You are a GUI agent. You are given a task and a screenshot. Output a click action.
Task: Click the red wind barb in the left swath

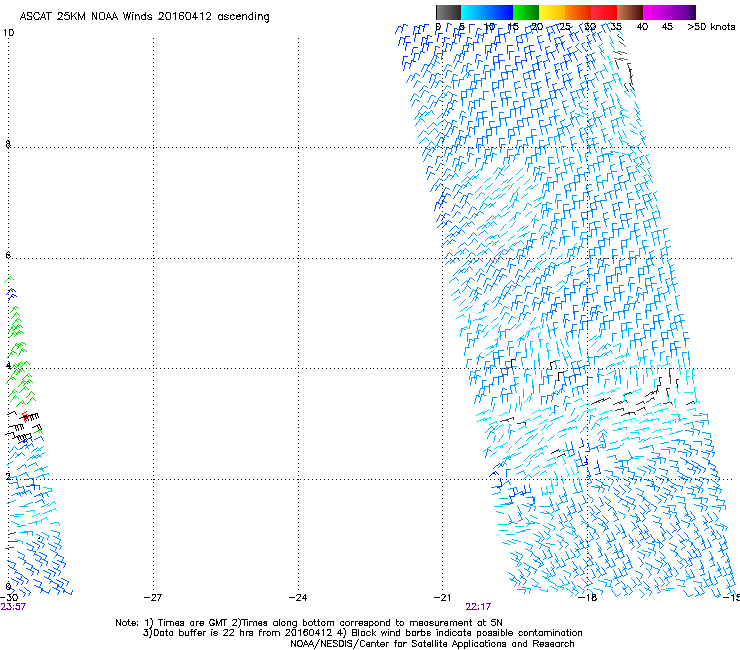coord(25,416)
